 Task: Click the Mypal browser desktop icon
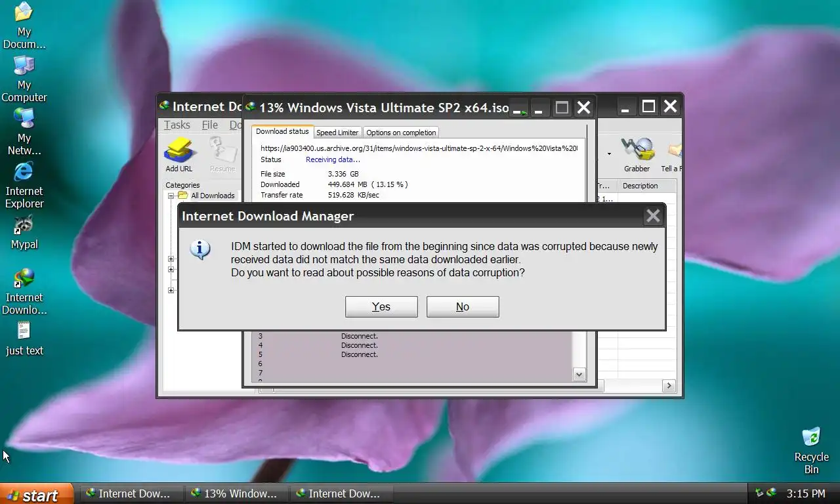point(24,233)
